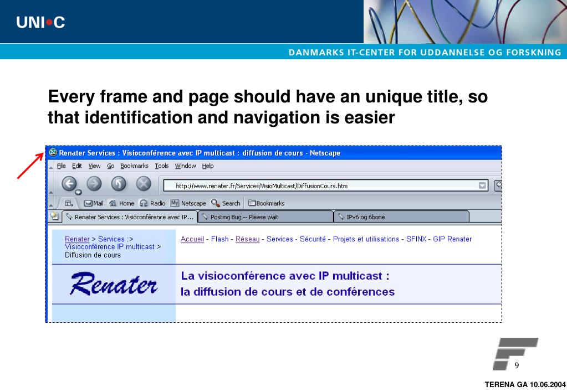Click the Radio toolbar shortcut
This screenshot has width=567, height=392.
coord(152,203)
